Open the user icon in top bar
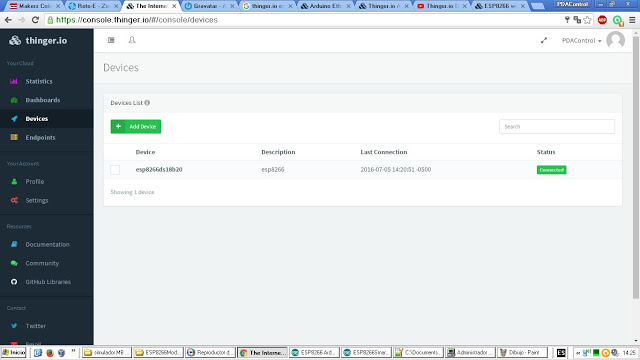Screen dimensions: 640x360 pos(132,40)
